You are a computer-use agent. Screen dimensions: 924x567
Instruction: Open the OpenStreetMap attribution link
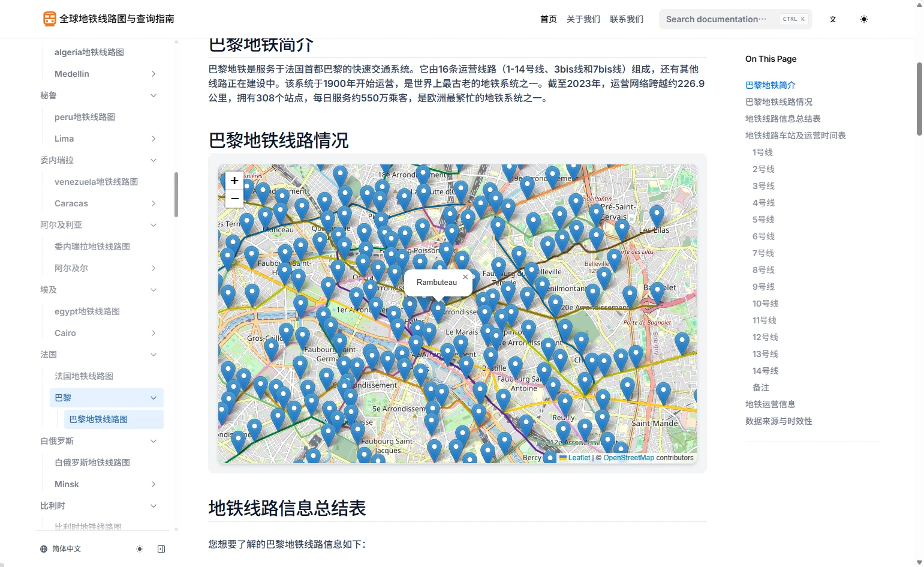click(x=628, y=458)
